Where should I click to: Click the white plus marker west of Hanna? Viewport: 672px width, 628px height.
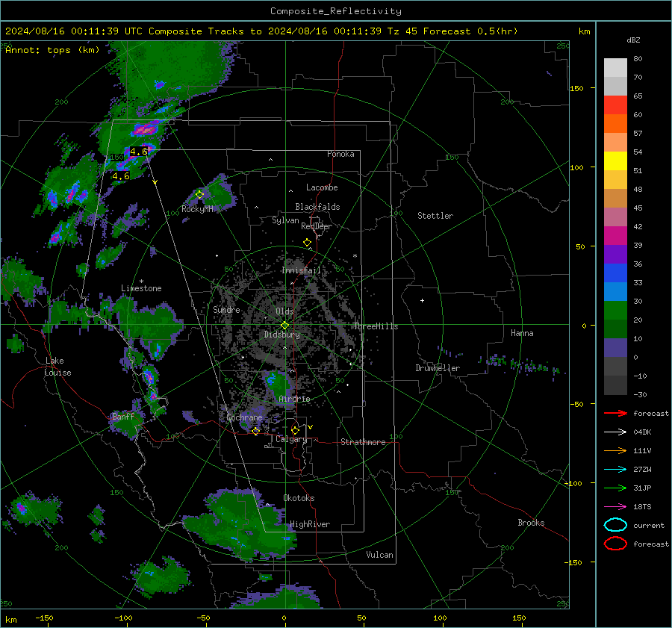pos(422,300)
